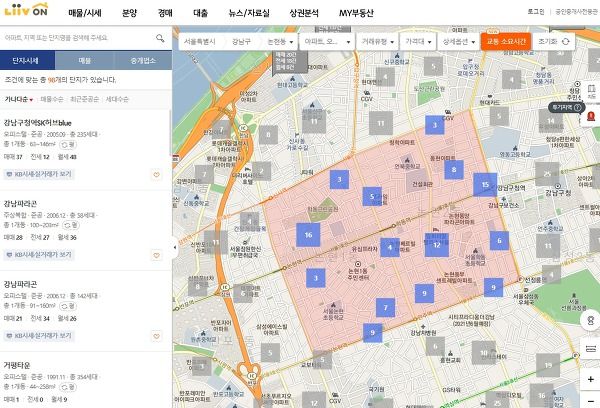
Task: Click the 로그인 link
Action: (x=536, y=12)
